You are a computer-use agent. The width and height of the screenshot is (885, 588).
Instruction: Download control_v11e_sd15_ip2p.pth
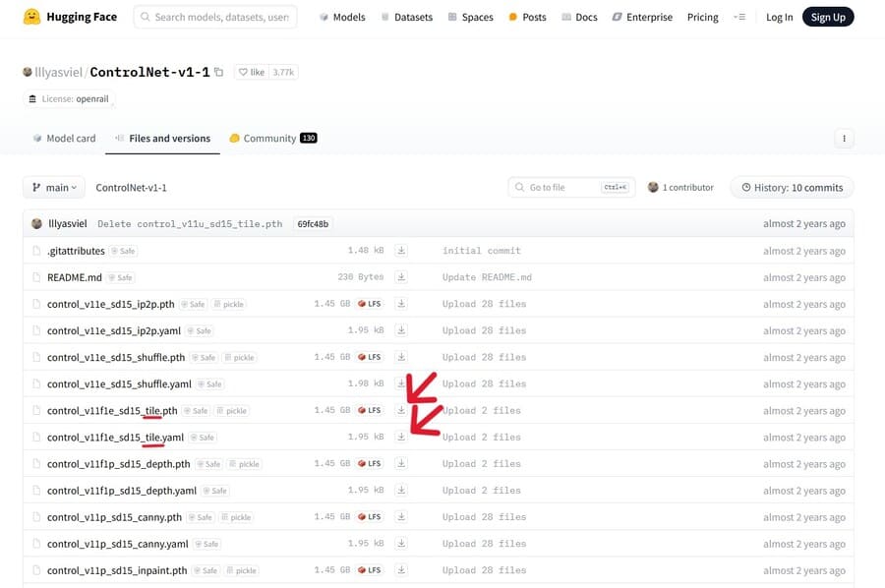pos(401,303)
